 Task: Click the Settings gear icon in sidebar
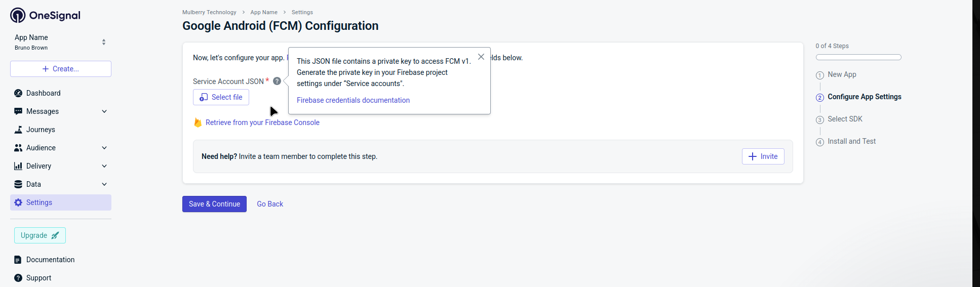18,202
